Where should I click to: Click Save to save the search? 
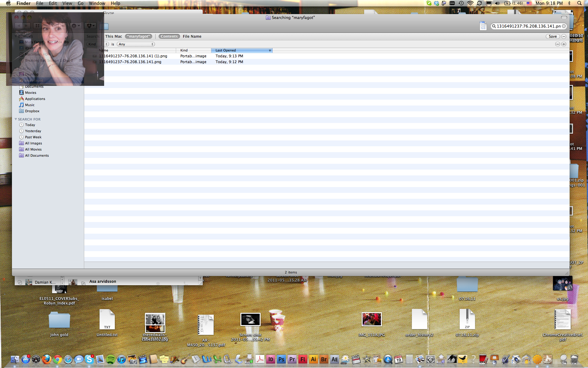552,36
